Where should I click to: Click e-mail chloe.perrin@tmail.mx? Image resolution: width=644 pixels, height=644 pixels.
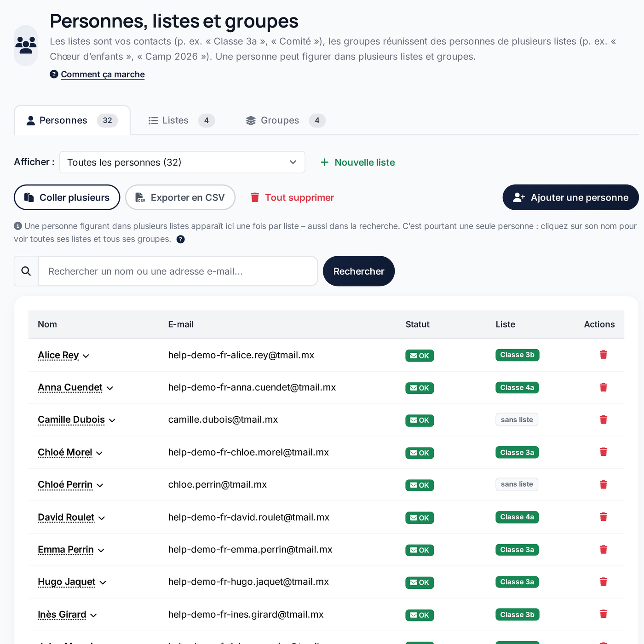point(218,485)
